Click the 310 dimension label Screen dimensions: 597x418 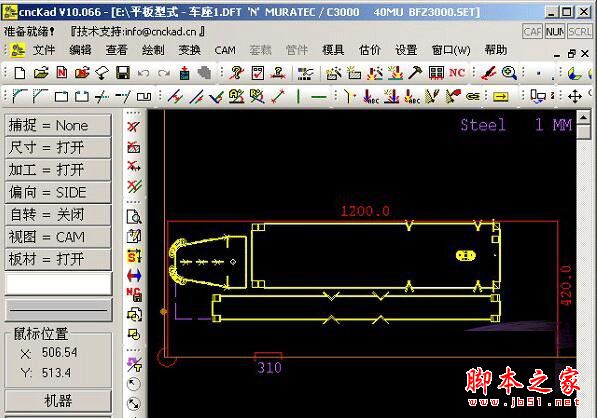[270, 368]
